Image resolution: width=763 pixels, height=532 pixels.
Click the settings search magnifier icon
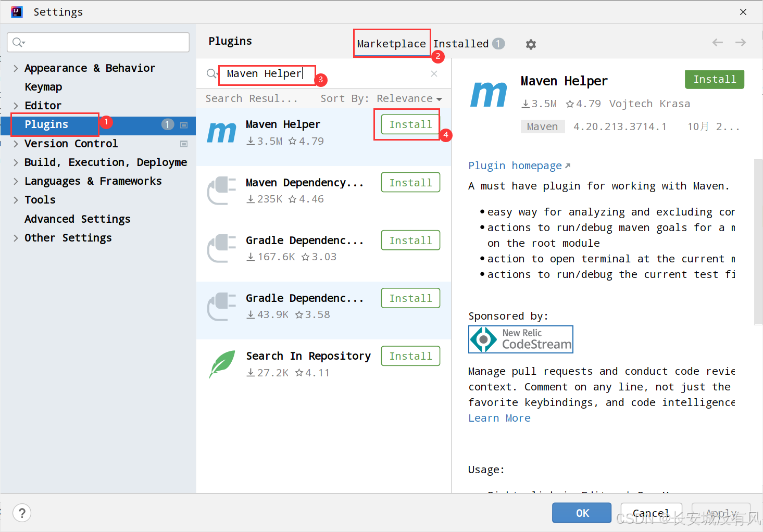click(x=18, y=42)
